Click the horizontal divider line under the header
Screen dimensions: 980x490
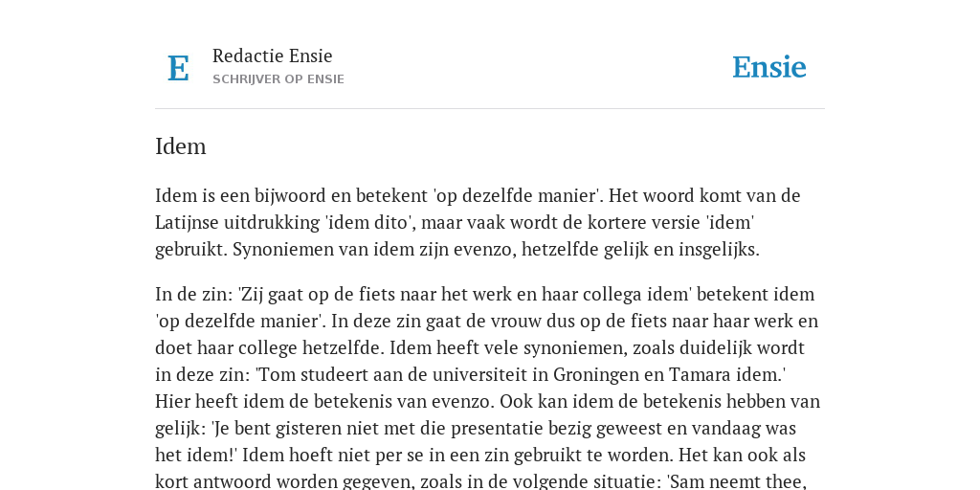tap(490, 109)
